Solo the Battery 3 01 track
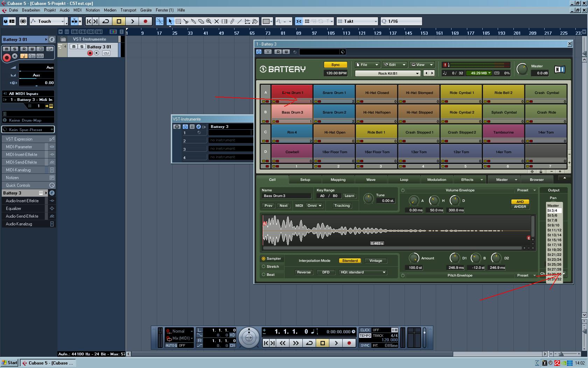 (82, 47)
